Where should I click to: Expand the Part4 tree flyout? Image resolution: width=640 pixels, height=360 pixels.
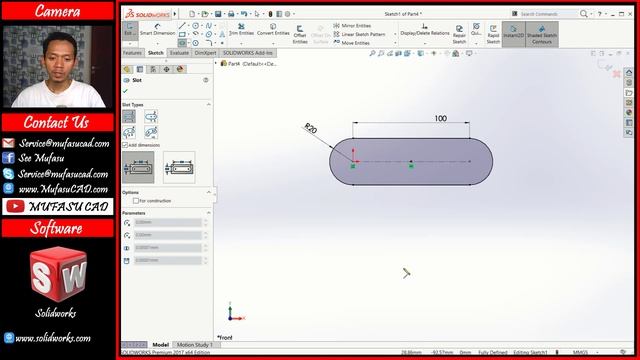coord(216,63)
